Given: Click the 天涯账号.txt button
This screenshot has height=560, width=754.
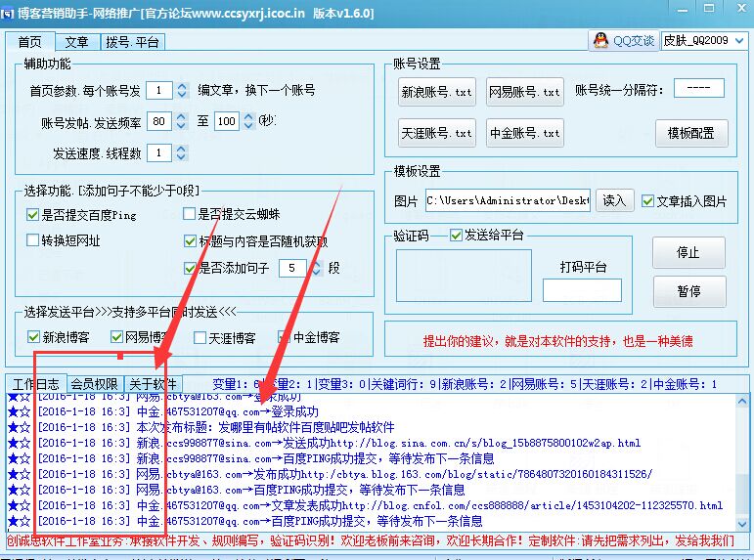Looking at the screenshot, I should [436, 133].
